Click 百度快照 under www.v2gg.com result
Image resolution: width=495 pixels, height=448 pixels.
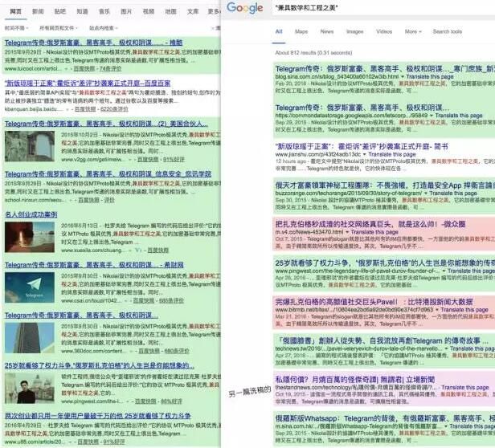[x=148, y=159]
